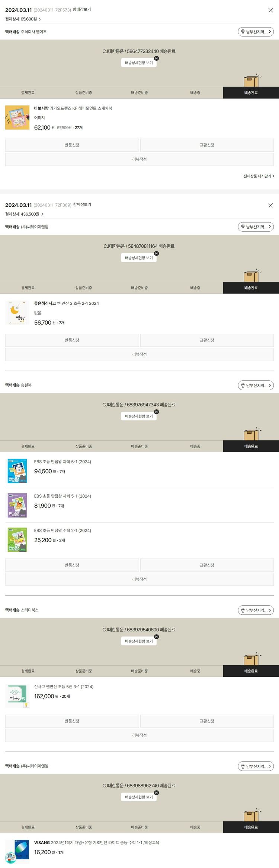The height and width of the screenshot is (868, 279).
Task: Open EBS 만점왕 사회 5-1 thumbnail
Action: tap(17, 506)
